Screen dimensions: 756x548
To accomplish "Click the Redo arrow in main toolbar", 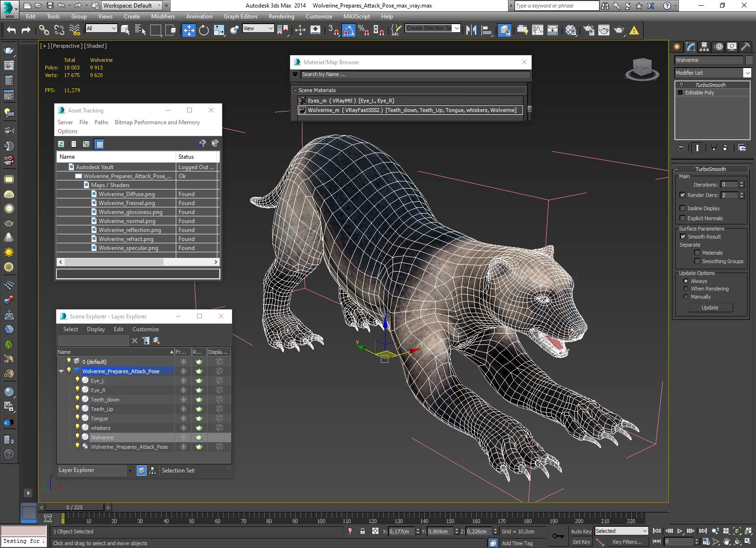I will [26, 30].
